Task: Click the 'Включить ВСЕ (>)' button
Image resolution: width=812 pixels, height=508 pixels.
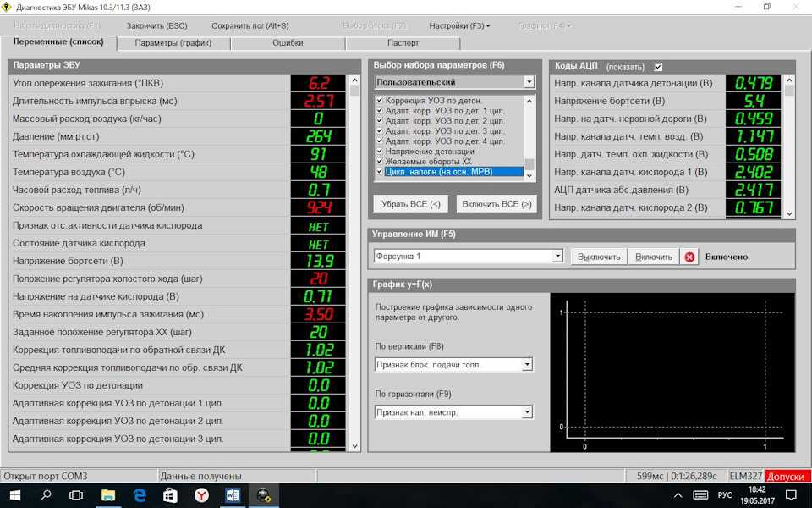Action: point(497,204)
